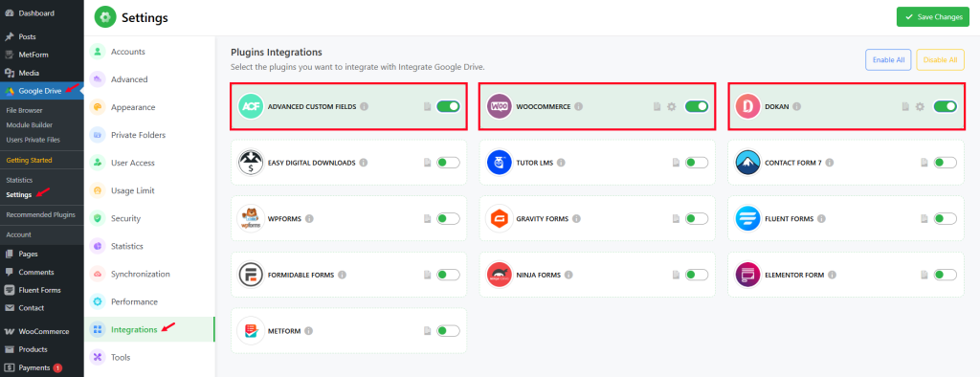
Task: Open the document icon for WooCommerce
Action: point(657,106)
